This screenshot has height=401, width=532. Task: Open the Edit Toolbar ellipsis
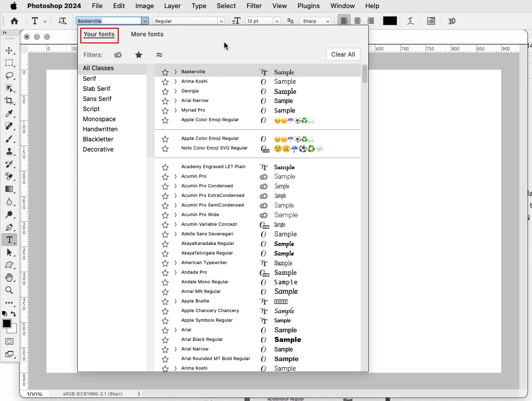(x=9, y=303)
